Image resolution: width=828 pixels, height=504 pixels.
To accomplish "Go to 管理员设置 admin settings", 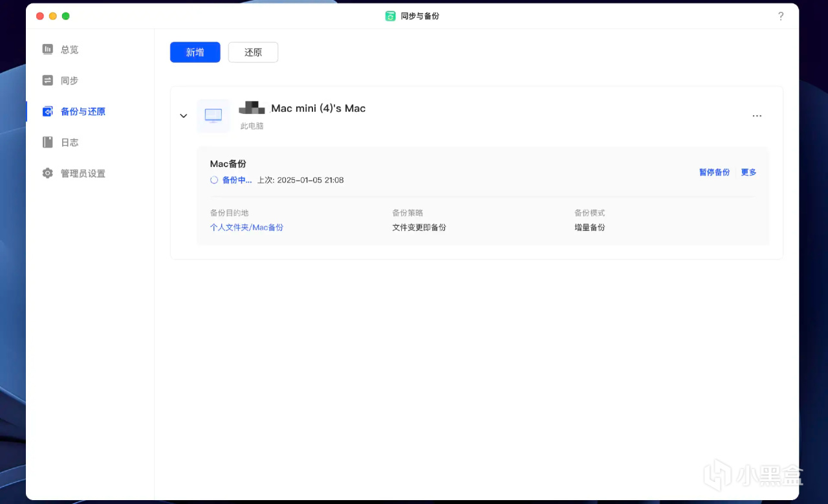I will pyautogui.click(x=83, y=174).
